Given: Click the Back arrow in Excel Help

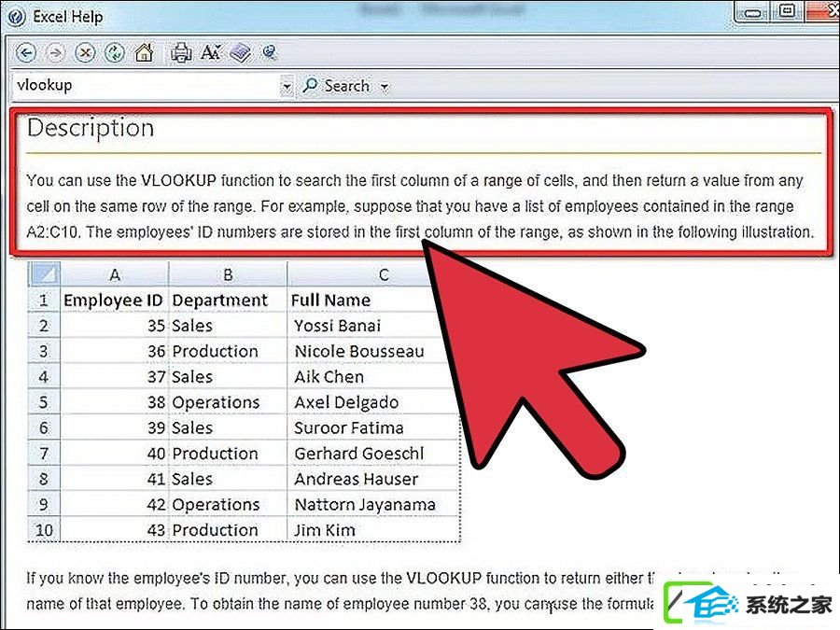Looking at the screenshot, I should tap(25, 53).
